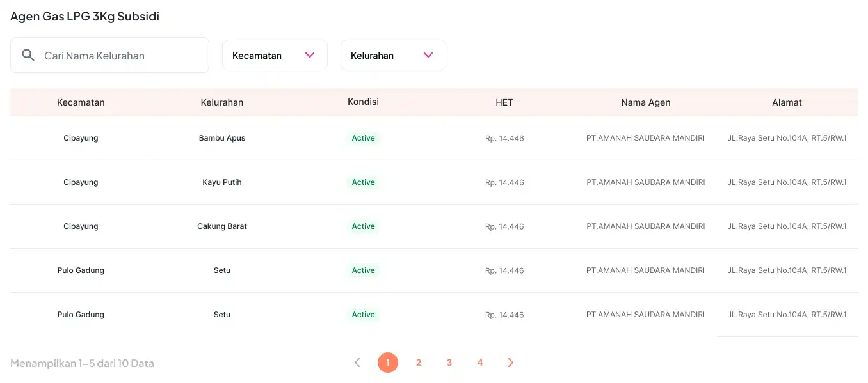868x383 pixels.
Task: Click the HET column header
Action: [504, 102]
